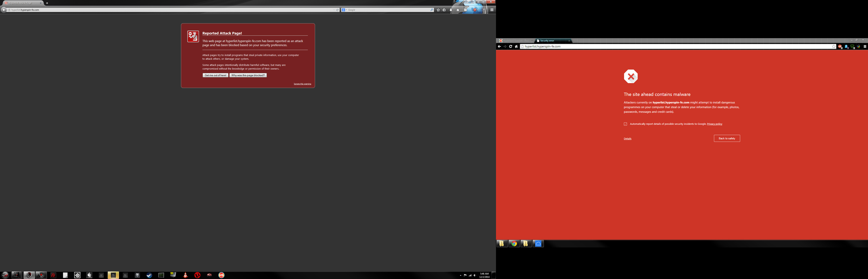
Task: Open FileZilla from taskbar
Action: click(x=53, y=275)
